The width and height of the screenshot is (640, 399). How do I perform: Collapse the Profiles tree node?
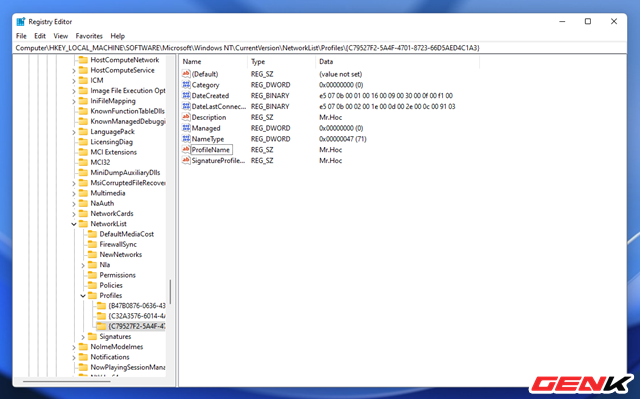83,296
